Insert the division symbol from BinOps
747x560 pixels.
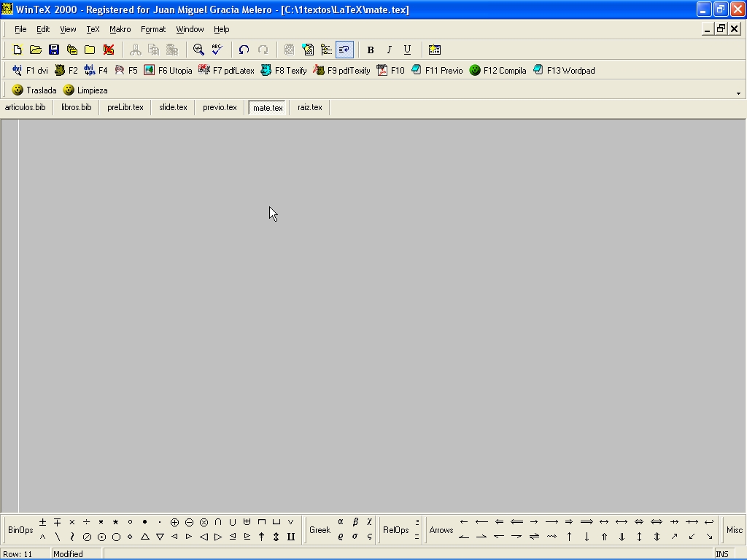pos(86,522)
